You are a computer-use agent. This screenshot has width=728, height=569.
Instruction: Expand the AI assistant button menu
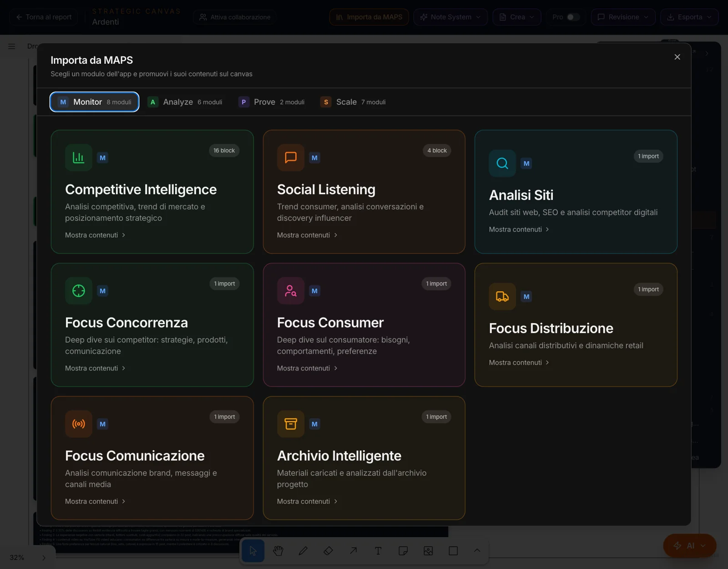point(703,546)
